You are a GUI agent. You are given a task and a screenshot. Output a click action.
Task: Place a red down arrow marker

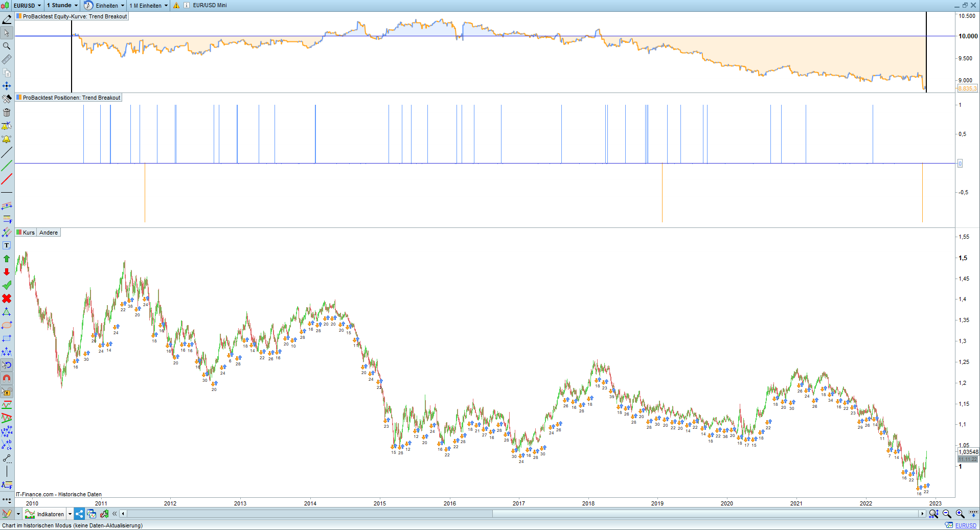click(x=7, y=272)
